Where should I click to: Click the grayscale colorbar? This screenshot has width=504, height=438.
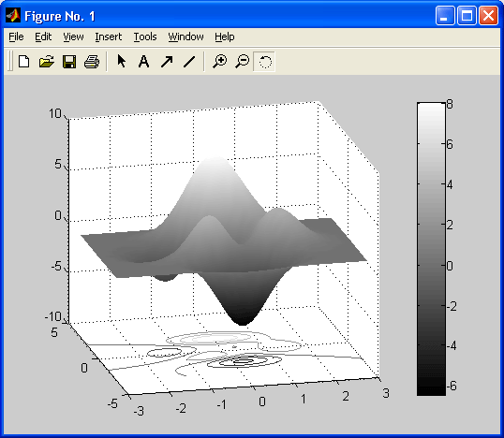coord(431,249)
